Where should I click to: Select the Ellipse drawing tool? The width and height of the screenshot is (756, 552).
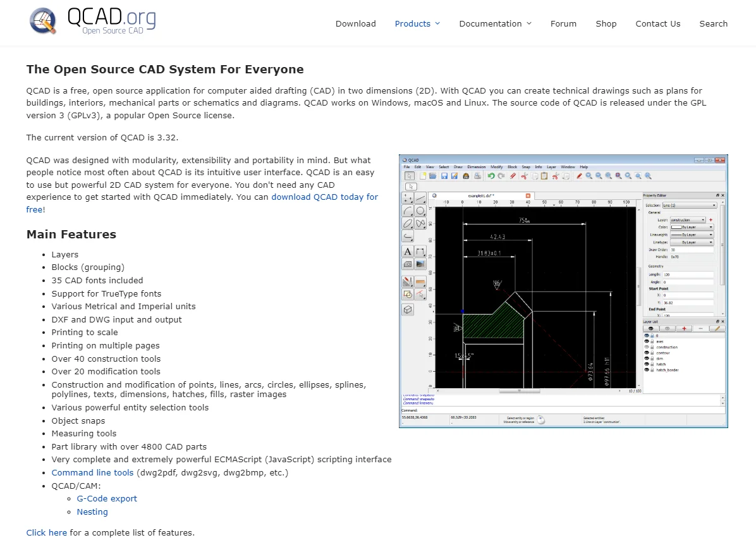pos(408,223)
